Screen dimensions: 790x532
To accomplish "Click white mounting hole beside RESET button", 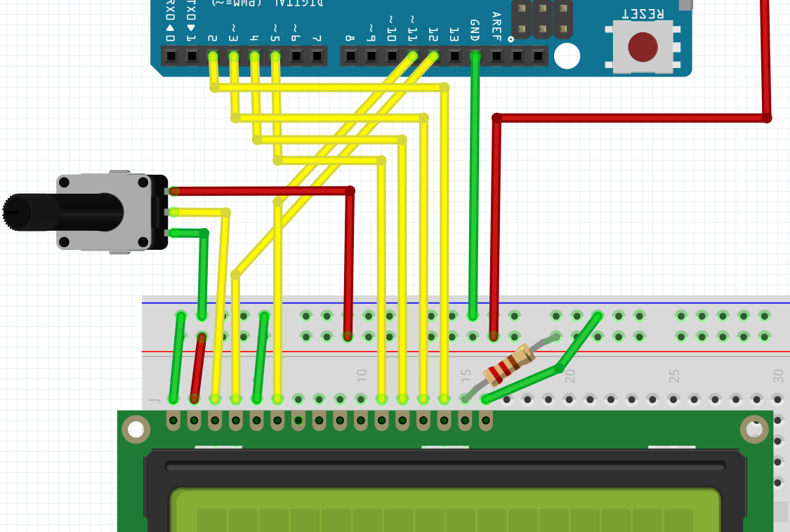I will [x=567, y=56].
